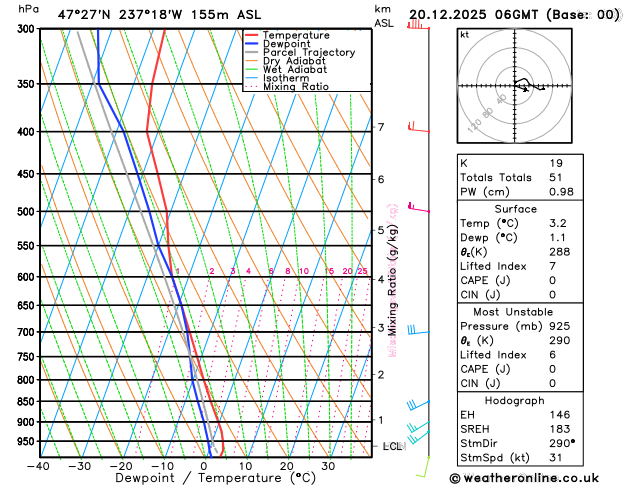
Task: Click the EH value 146
Action: [560, 415]
